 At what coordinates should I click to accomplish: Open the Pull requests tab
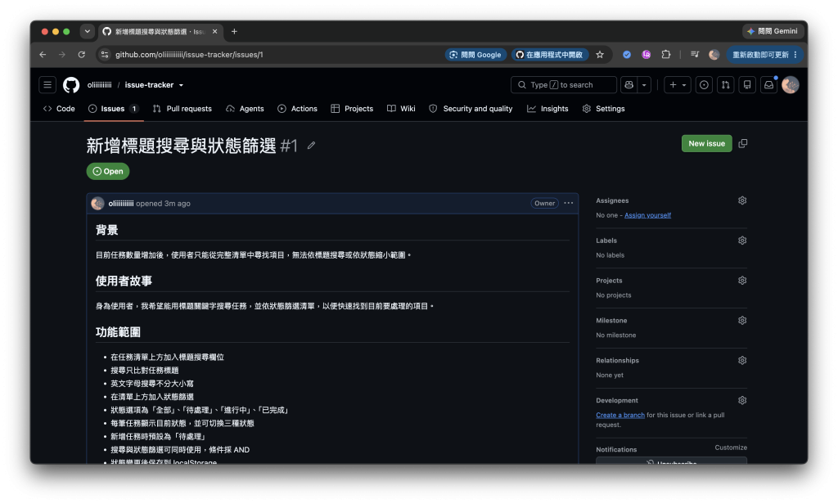coord(182,109)
